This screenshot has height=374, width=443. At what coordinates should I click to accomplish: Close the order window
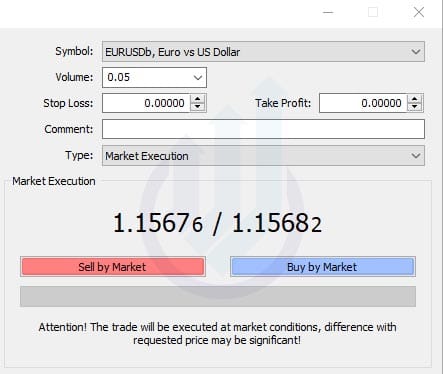point(419,12)
